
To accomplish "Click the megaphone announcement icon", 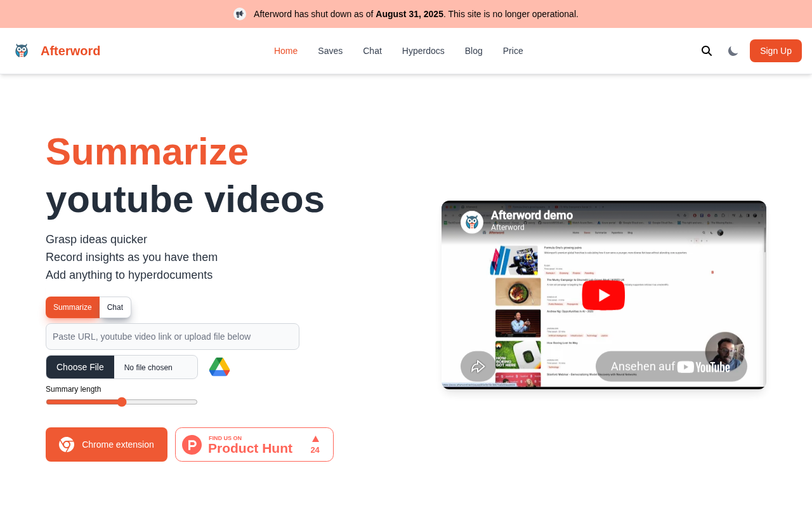I will point(240,14).
